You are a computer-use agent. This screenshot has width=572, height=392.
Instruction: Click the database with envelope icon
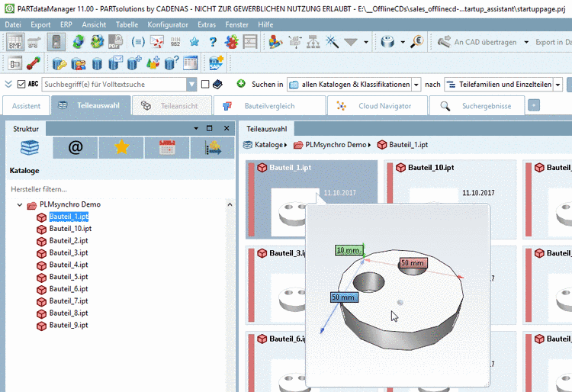[x=116, y=63]
